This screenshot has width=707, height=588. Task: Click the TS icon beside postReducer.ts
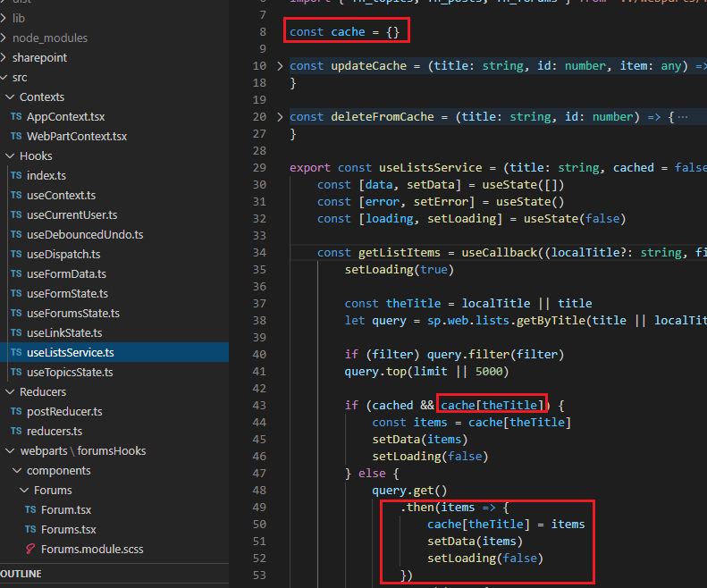click(x=16, y=412)
